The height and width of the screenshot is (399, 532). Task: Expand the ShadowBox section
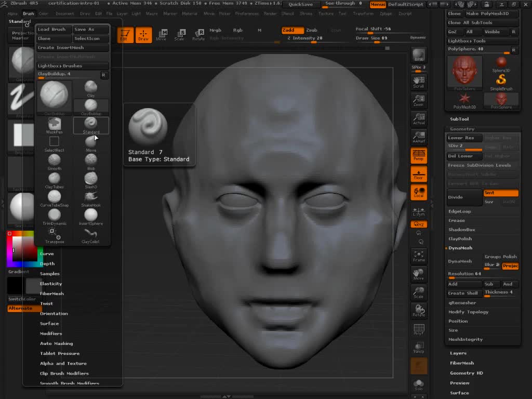[x=462, y=230]
